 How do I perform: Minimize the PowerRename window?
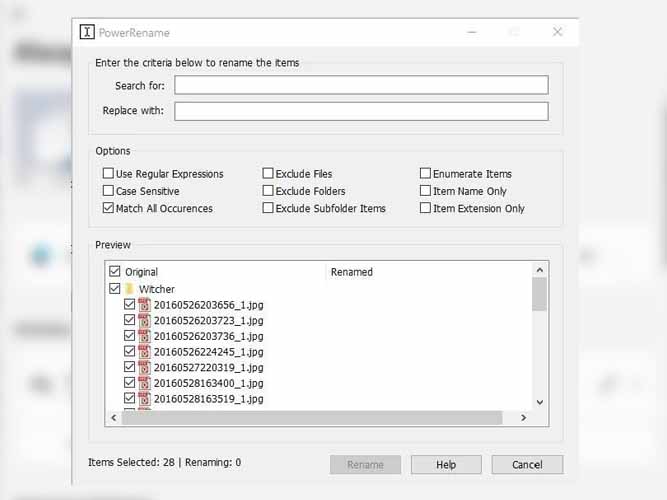(x=472, y=32)
